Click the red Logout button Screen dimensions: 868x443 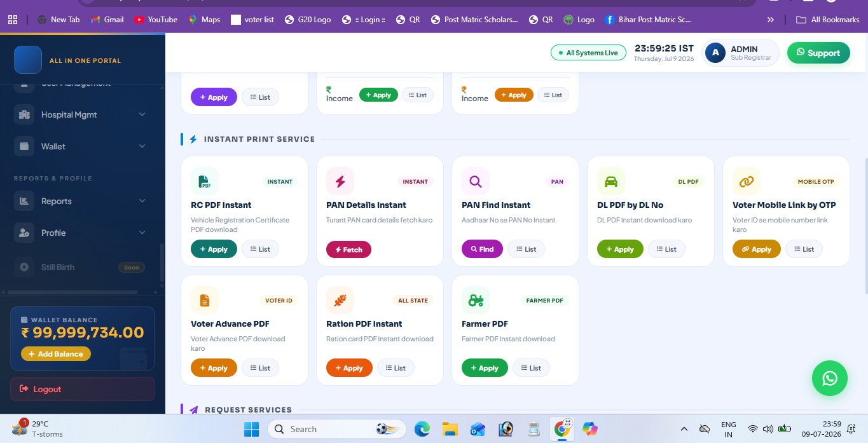[83, 389]
